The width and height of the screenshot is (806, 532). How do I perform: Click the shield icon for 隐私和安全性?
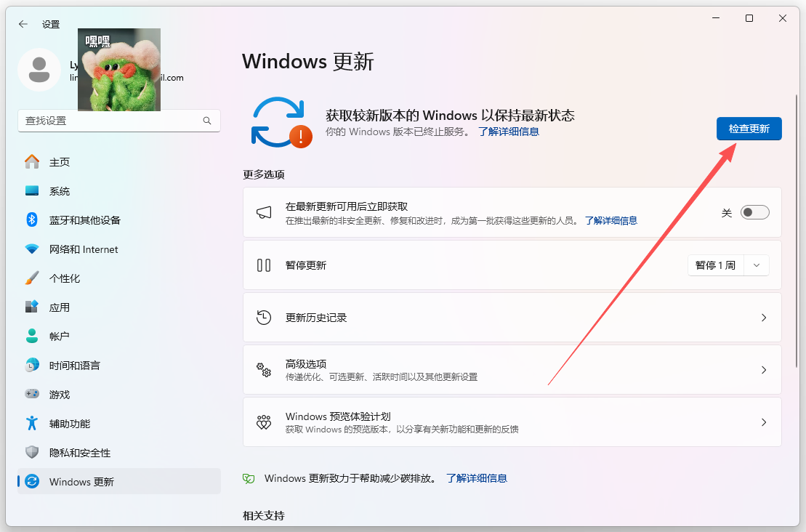click(32, 452)
